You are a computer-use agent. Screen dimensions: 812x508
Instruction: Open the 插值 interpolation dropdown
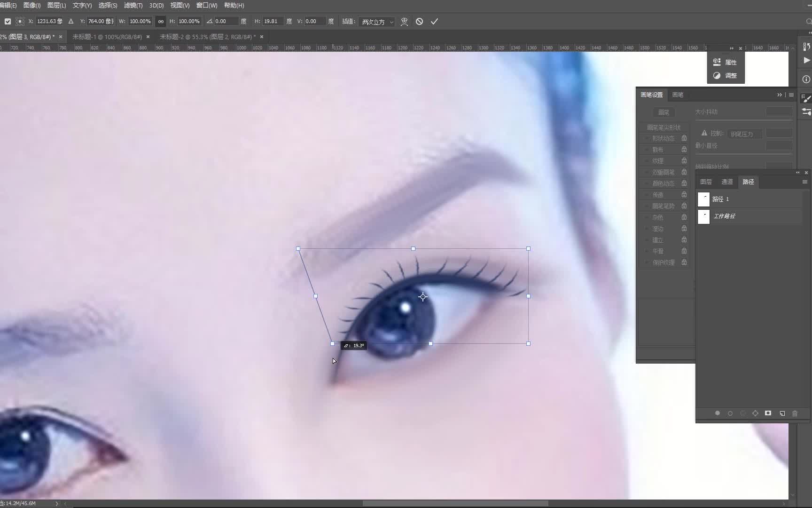(x=377, y=22)
